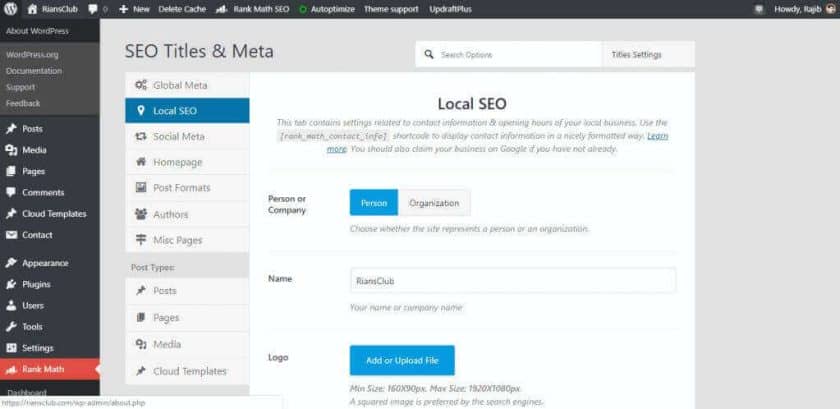The image size is (840, 409).
Task: Open Cloud Templates in admin sidebar
Action: point(50,214)
